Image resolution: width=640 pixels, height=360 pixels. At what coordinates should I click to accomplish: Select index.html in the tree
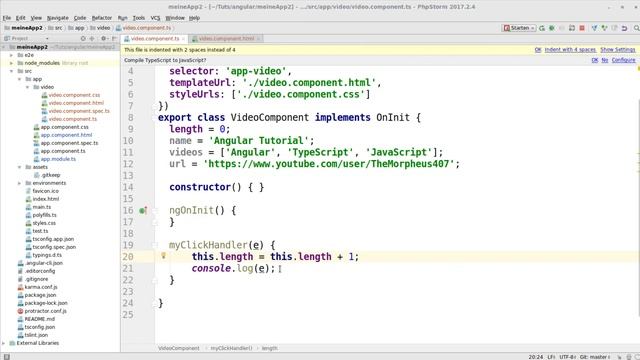pos(45,199)
